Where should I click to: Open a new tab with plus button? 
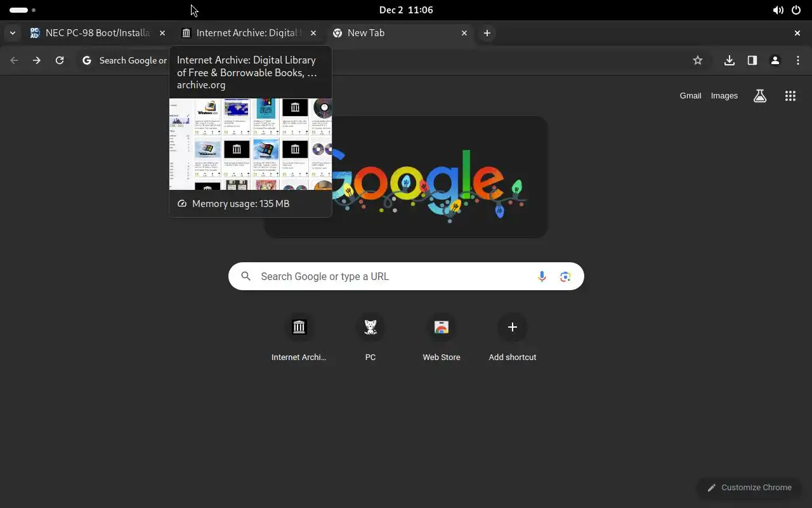click(487, 33)
